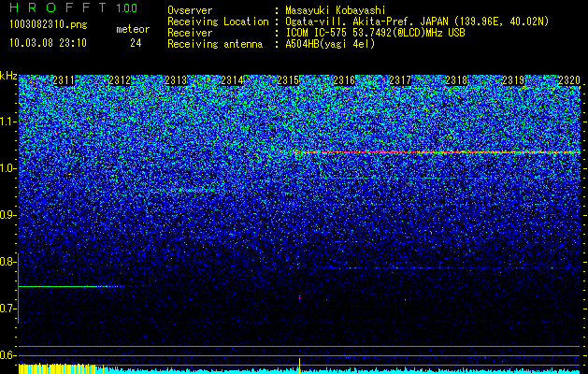588x374 pixels.
Task: Click the 2312 time label
Action: pos(120,80)
